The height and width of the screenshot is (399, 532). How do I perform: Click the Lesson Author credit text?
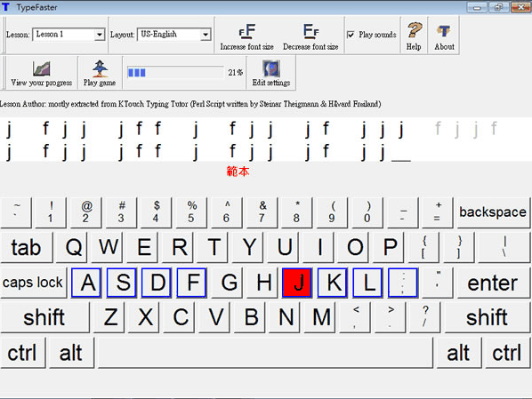(190, 104)
